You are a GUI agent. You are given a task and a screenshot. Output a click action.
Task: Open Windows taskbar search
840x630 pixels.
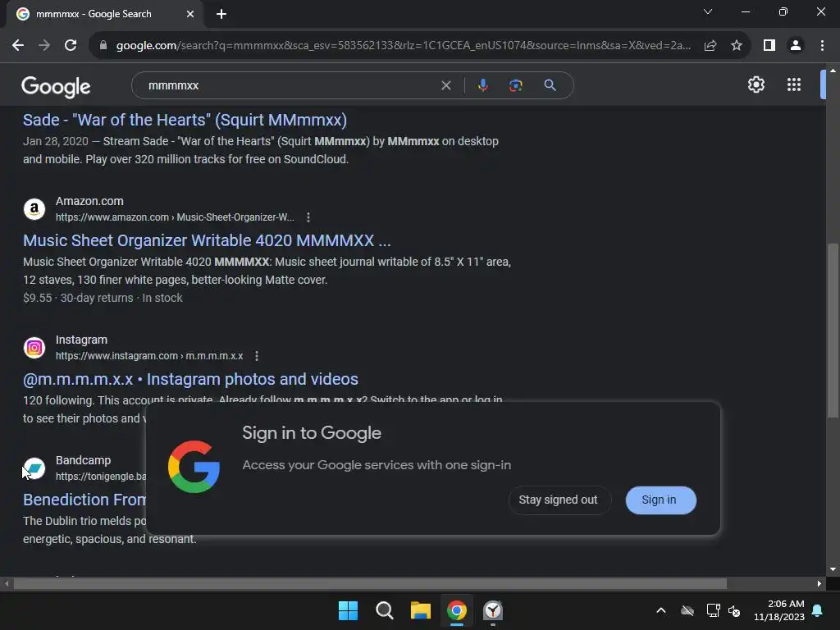tap(384, 610)
